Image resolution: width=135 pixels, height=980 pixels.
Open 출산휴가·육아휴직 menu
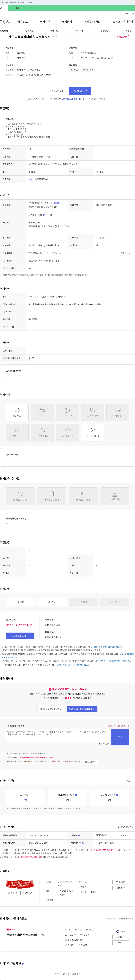[123, 22]
